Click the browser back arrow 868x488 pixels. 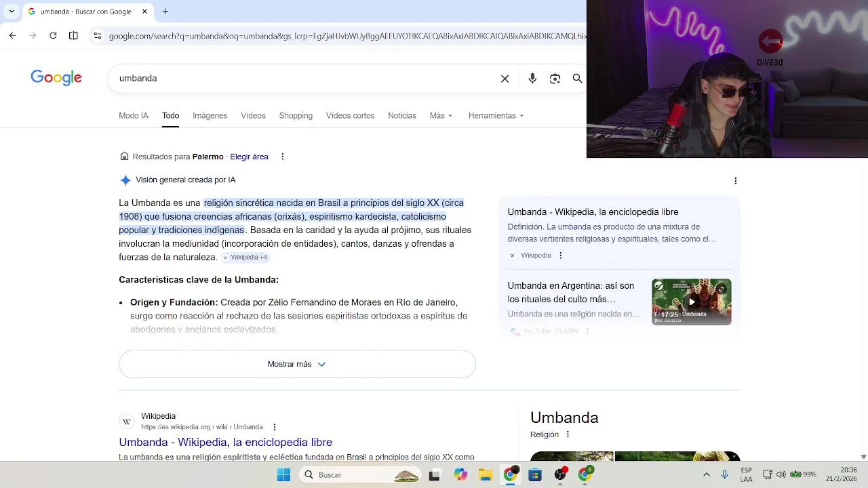coord(12,35)
